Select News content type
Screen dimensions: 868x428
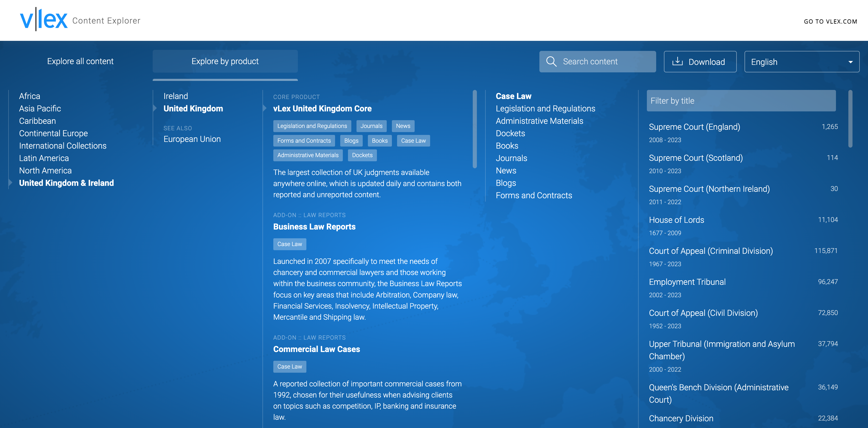coord(506,171)
